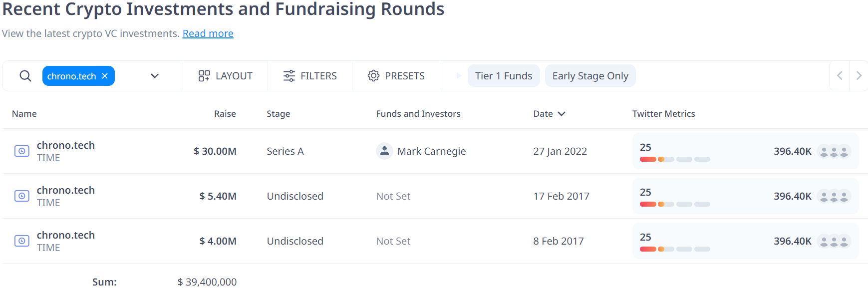Open the FILTERS panel
This screenshot has height=294, width=868.
click(x=310, y=76)
